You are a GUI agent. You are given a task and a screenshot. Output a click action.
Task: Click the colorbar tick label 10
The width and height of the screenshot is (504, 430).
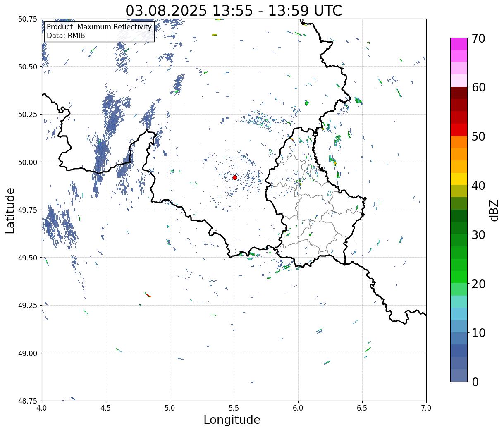point(478,332)
